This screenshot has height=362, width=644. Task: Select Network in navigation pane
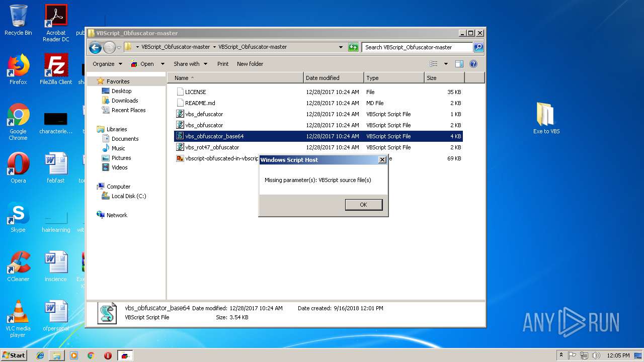[x=117, y=215]
